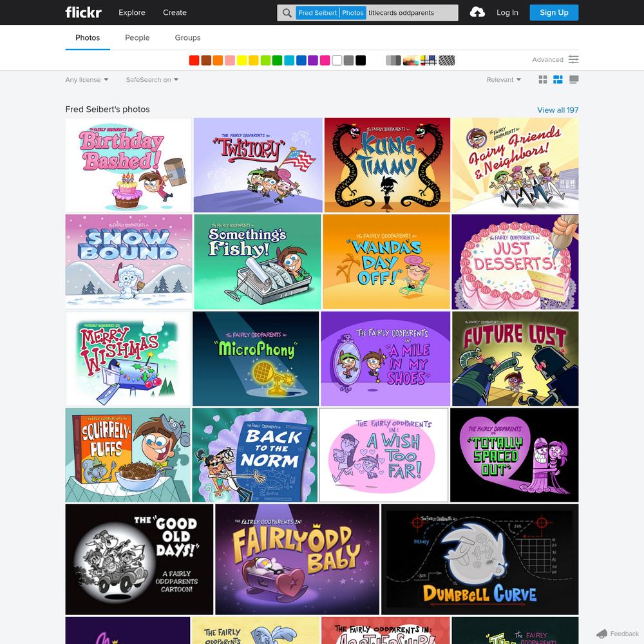
Task: Toggle the shallow depth of field filter
Action: [x=411, y=61]
